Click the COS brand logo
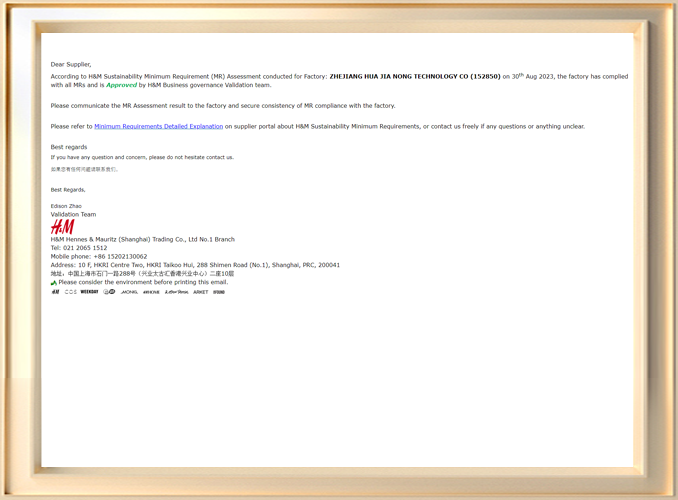This screenshot has width=678, height=500. (x=70, y=292)
